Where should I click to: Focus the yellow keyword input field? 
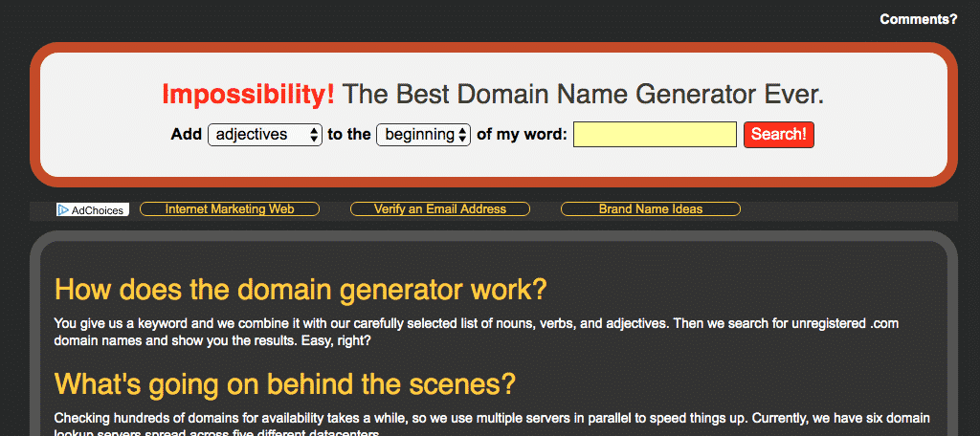click(655, 134)
